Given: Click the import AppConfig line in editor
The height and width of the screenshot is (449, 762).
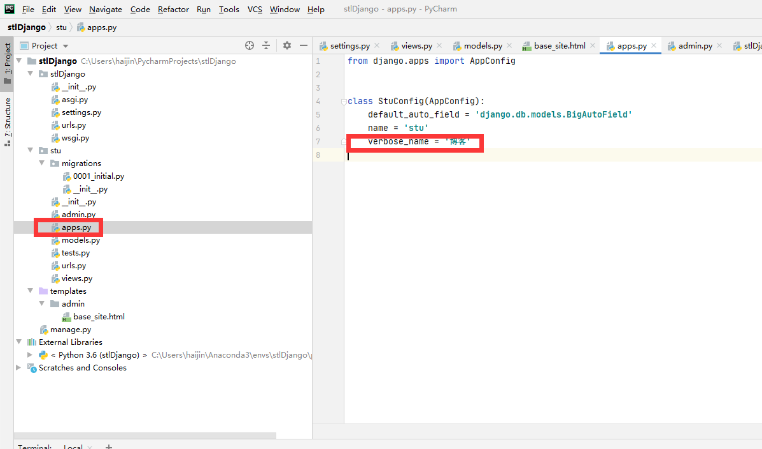Looking at the screenshot, I should 432,61.
